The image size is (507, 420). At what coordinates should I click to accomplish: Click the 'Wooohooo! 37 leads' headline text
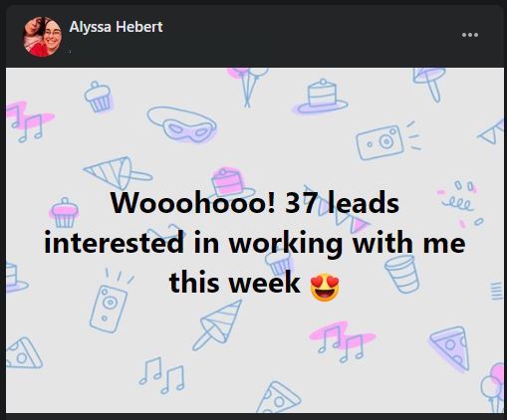pos(255,203)
